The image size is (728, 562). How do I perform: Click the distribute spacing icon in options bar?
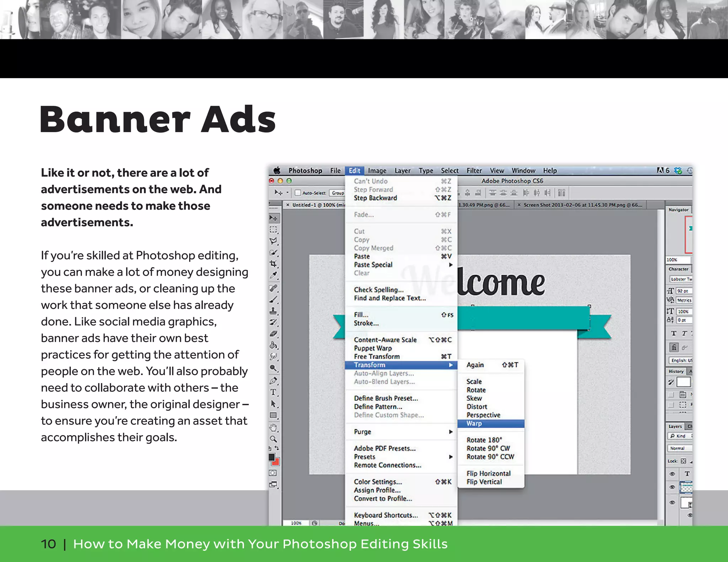coord(562,193)
